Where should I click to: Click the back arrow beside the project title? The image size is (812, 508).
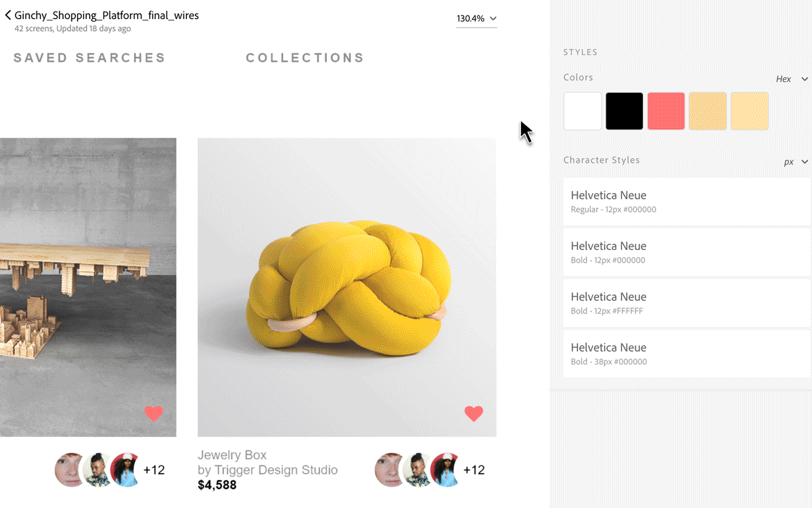coord(7,15)
